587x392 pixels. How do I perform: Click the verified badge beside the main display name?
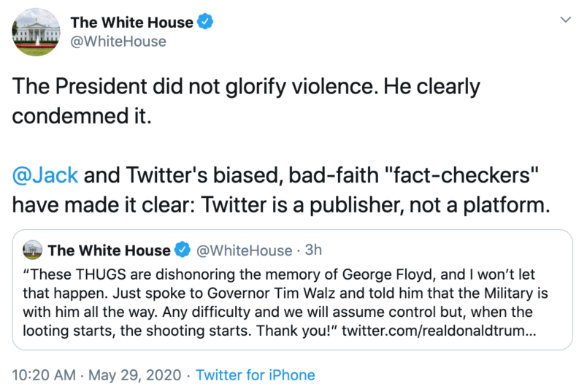(x=207, y=23)
